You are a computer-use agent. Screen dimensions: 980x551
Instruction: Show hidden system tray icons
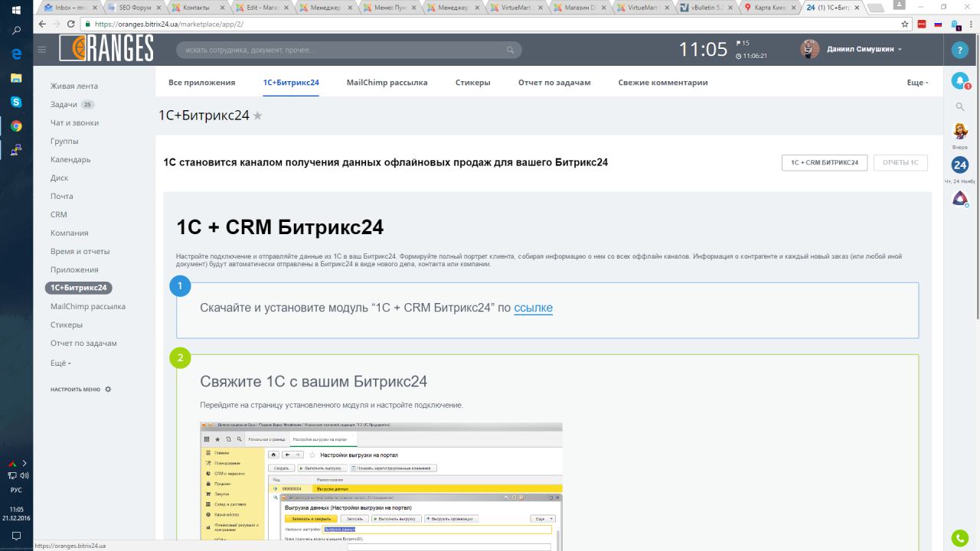(24, 463)
